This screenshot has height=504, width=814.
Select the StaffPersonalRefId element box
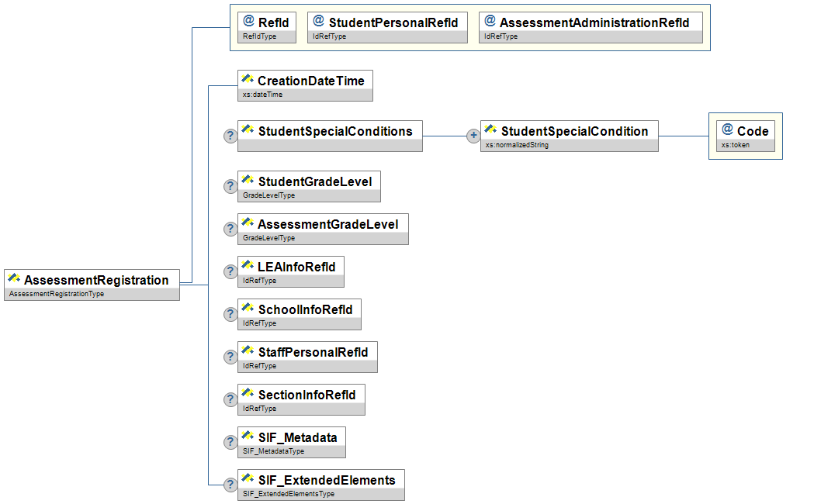313,352
